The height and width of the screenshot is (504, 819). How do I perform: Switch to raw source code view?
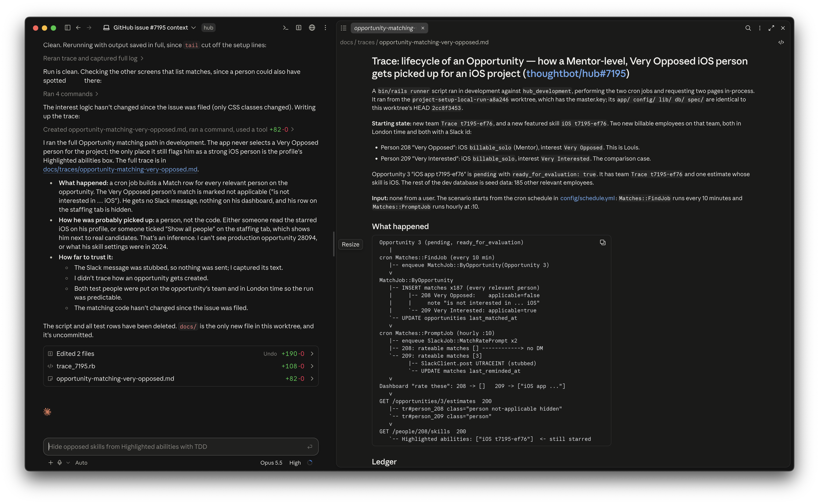tap(781, 42)
